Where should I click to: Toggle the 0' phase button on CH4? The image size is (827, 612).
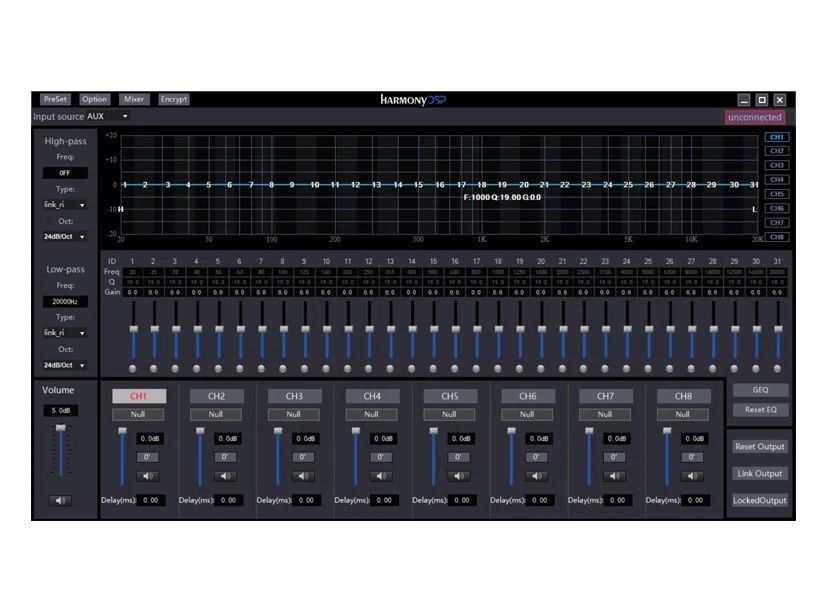[381, 457]
